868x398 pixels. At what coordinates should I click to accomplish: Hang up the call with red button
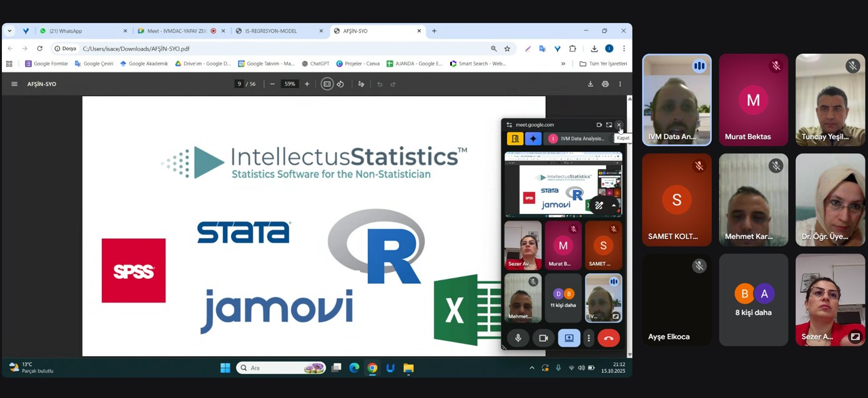pyautogui.click(x=608, y=338)
